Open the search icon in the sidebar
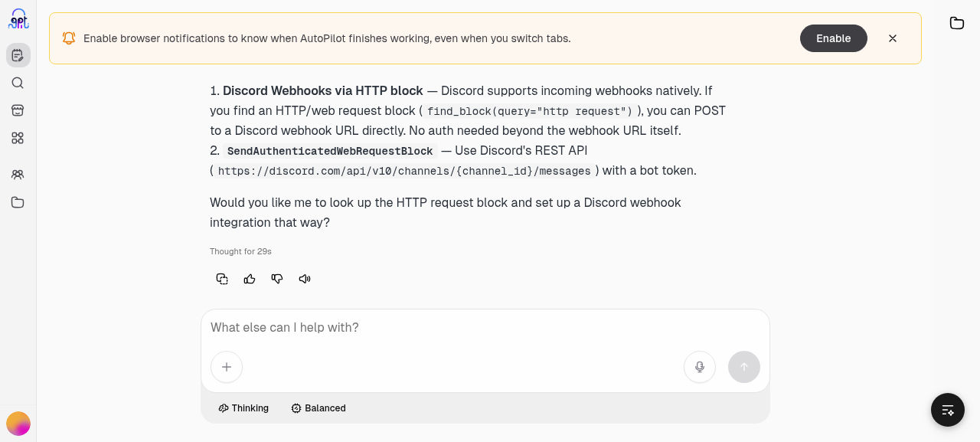The height and width of the screenshot is (442, 980). [x=18, y=83]
